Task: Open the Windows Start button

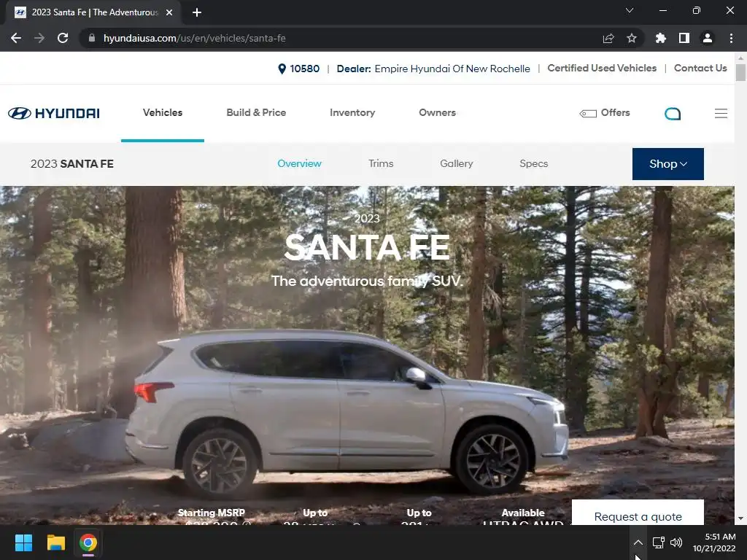Action: click(x=23, y=542)
